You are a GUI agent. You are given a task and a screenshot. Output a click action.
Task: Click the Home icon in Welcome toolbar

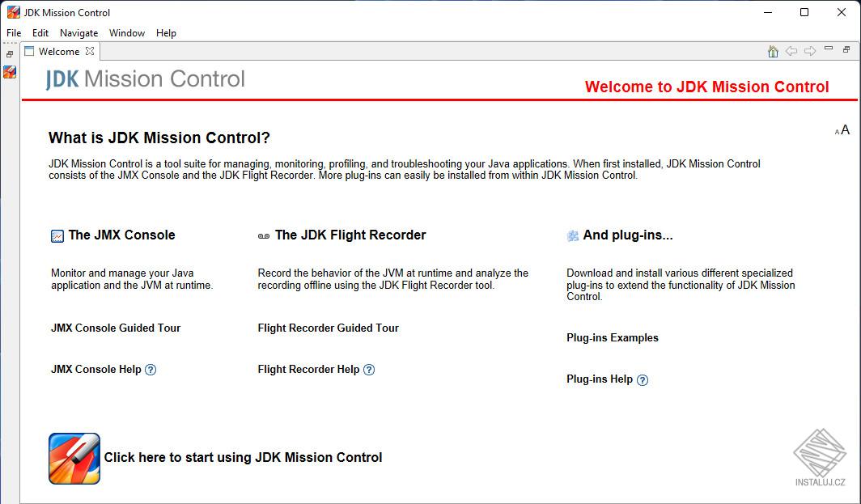773,52
